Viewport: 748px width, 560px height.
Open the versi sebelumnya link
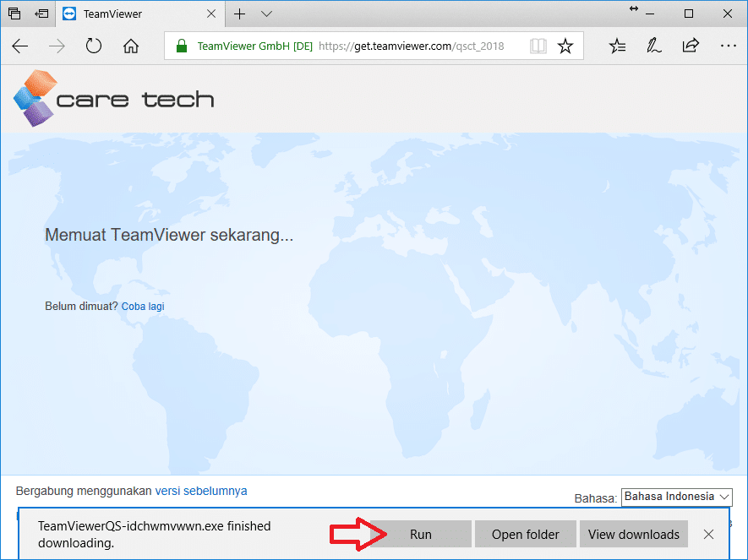[x=201, y=491]
